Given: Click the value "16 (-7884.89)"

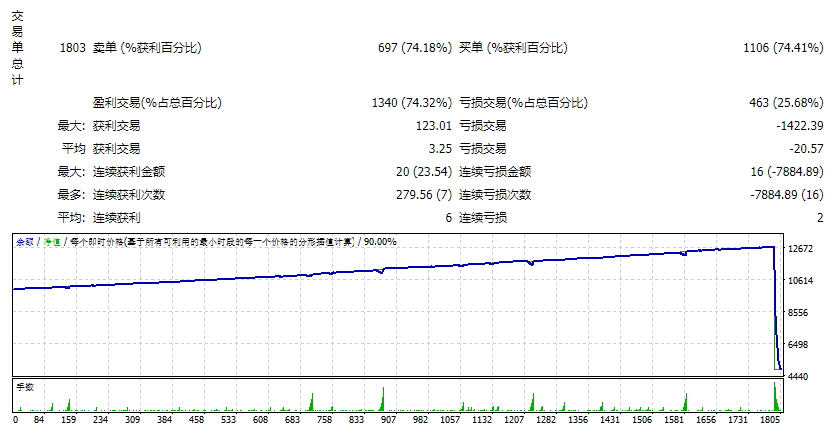Looking at the screenshot, I should pyautogui.click(x=787, y=172).
